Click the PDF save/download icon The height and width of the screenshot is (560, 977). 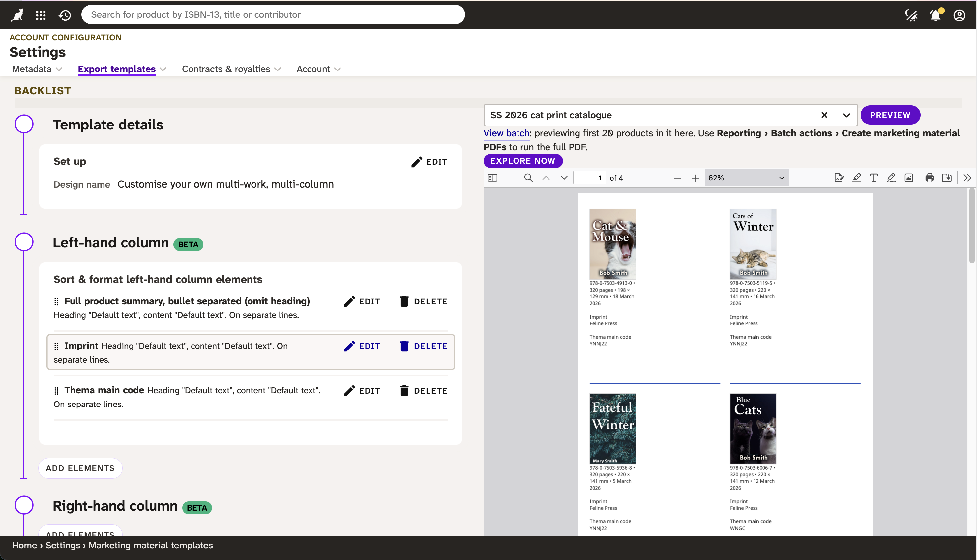(947, 178)
